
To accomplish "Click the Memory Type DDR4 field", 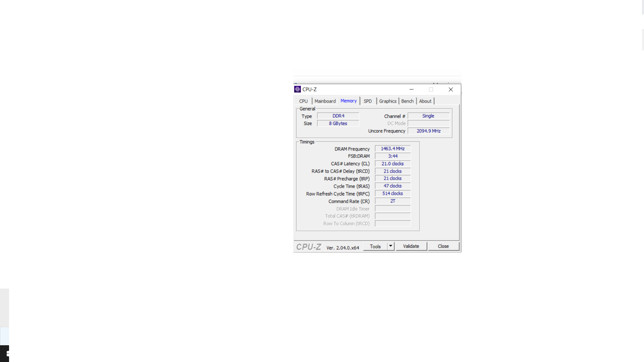I will 338,116.
